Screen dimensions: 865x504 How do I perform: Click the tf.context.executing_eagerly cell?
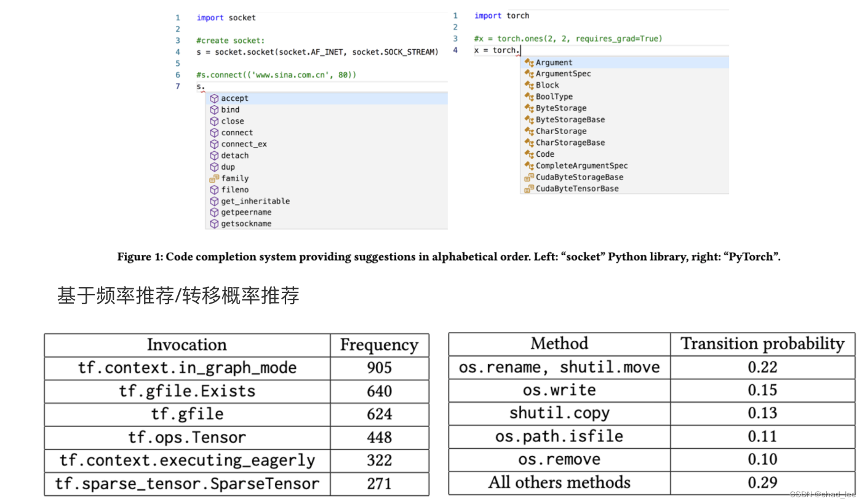tap(187, 460)
